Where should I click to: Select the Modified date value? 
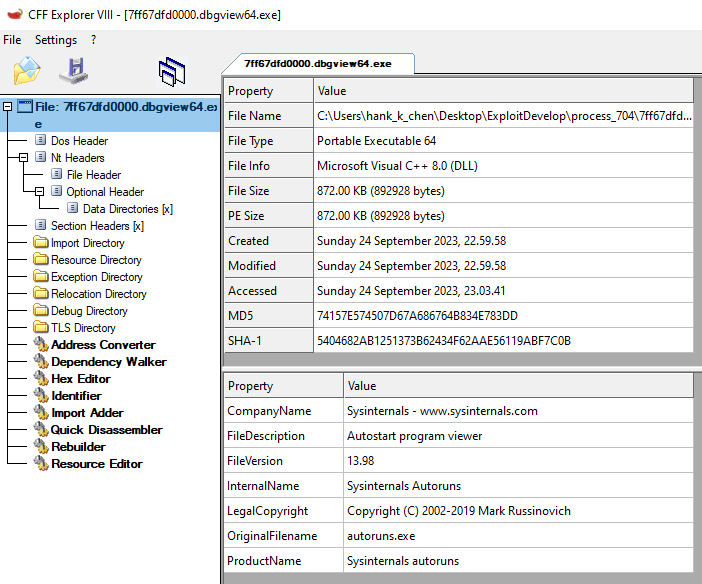point(503,266)
